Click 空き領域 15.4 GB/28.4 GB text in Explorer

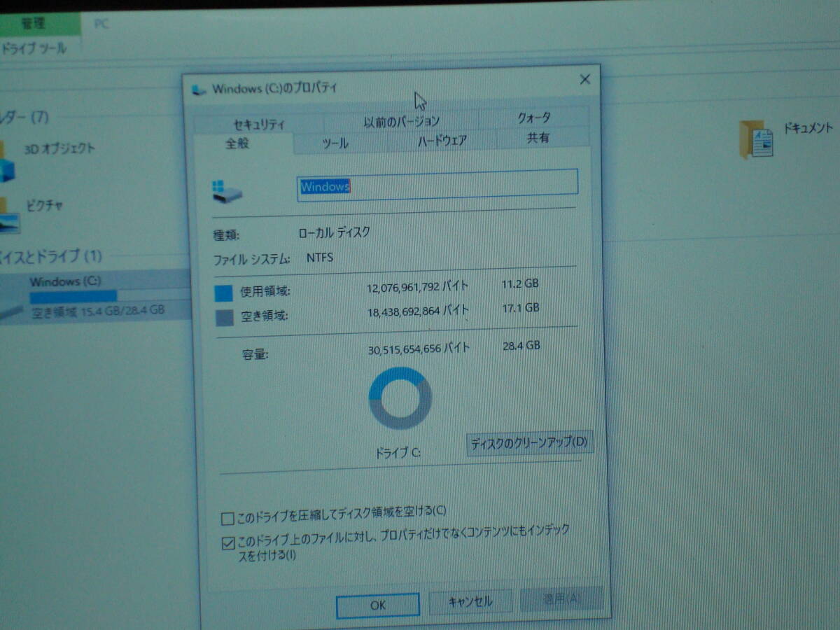coord(98,311)
